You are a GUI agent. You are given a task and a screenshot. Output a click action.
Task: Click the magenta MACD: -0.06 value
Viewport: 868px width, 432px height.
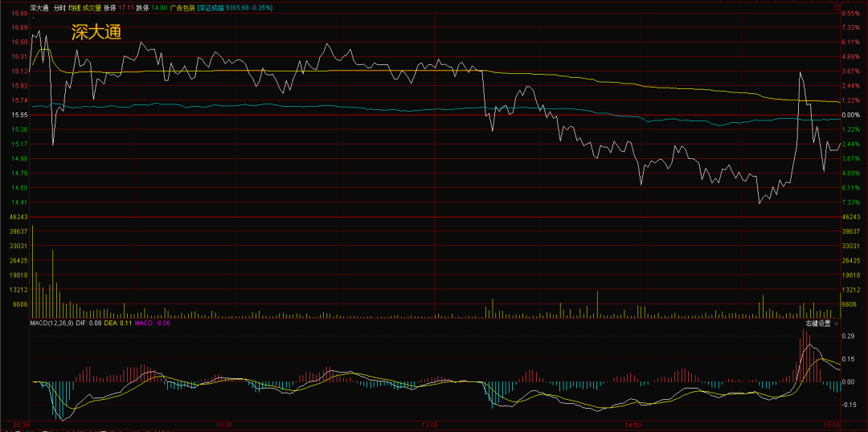coord(152,323)
